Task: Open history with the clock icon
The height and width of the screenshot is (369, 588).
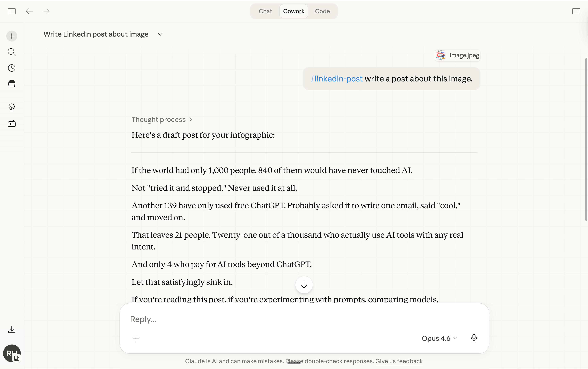Action: 11,68
